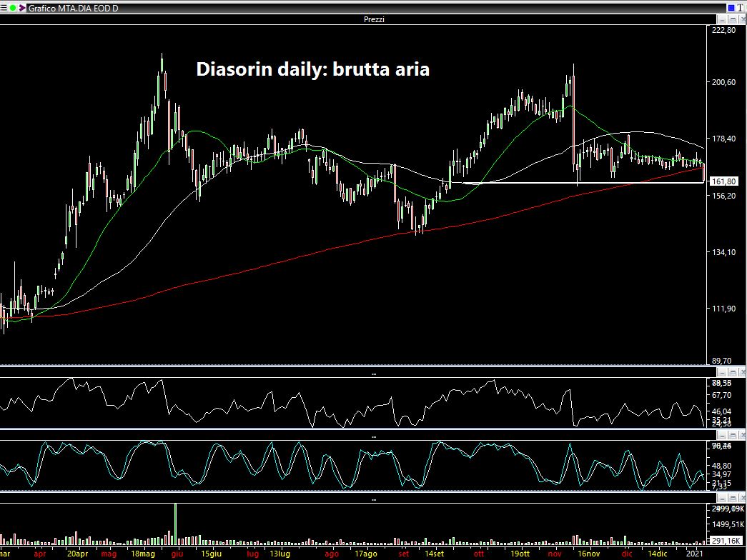Viewport: 747px width, 560px height.
Task: Click the giu date label on time axis
Action: [x=177, y=554]
